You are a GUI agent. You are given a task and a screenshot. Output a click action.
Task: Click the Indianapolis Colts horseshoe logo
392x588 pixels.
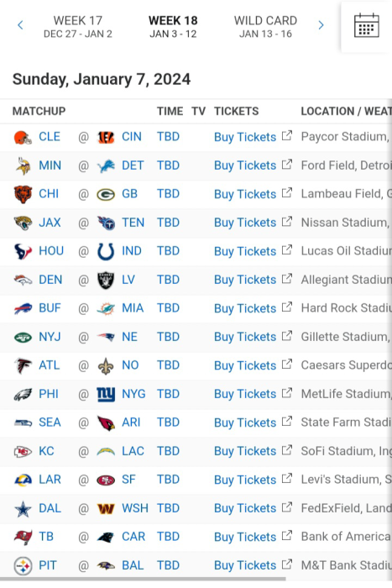tap(106, 252)
